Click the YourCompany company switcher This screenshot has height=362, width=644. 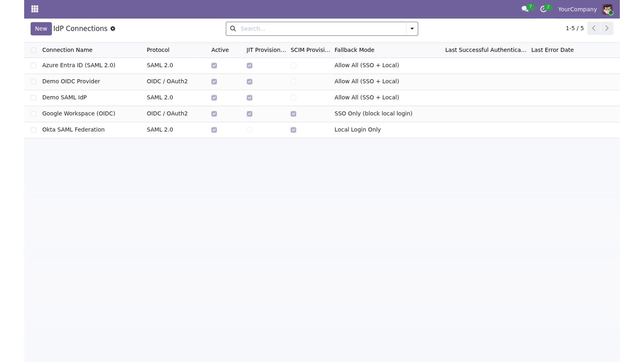577,9
